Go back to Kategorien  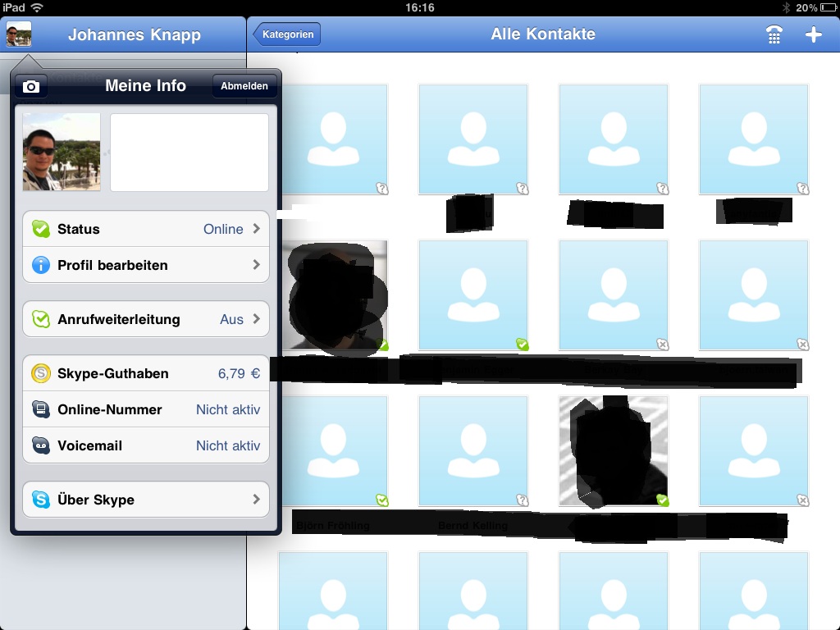pos(287,34)
